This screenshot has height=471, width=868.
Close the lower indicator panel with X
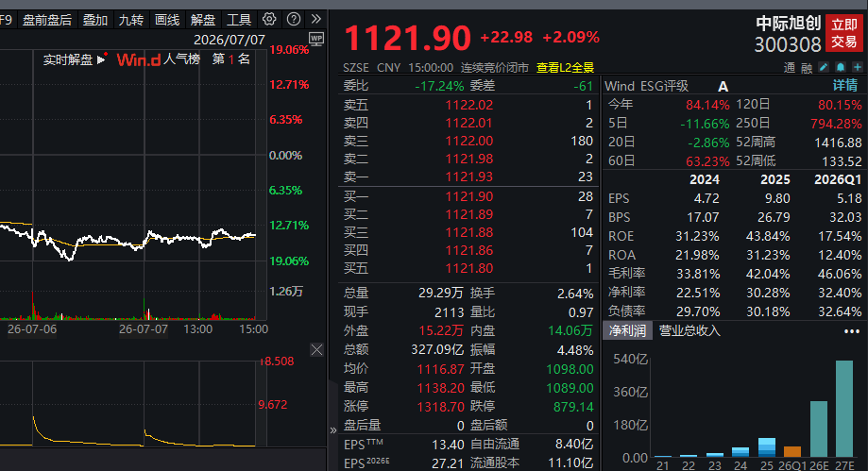click(316, 350)
